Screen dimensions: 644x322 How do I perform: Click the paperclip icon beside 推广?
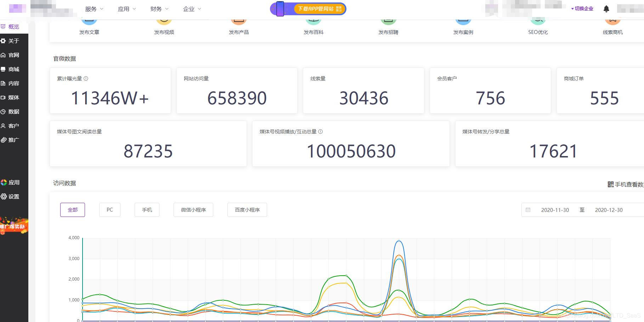pos(3,140)
